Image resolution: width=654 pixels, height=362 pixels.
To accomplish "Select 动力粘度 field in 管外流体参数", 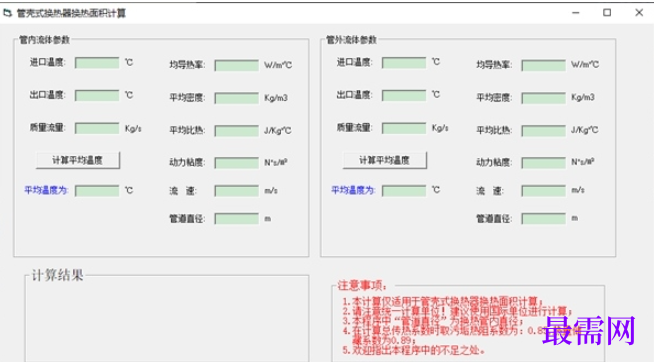I will coord(543,162).
